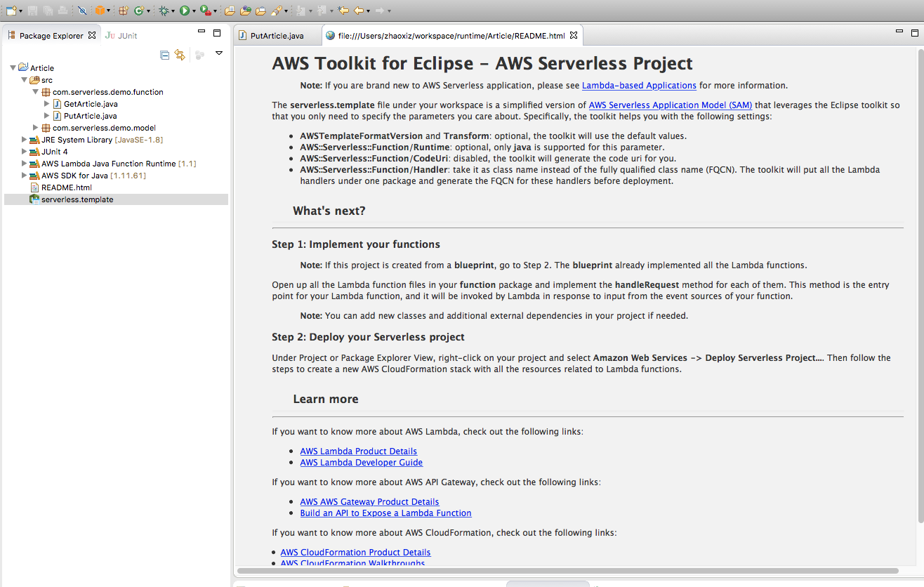This screenshot has width=924, height=587.
Task: Open the AWS AWS Gateway Product Details link
Action: pos(369,502)
